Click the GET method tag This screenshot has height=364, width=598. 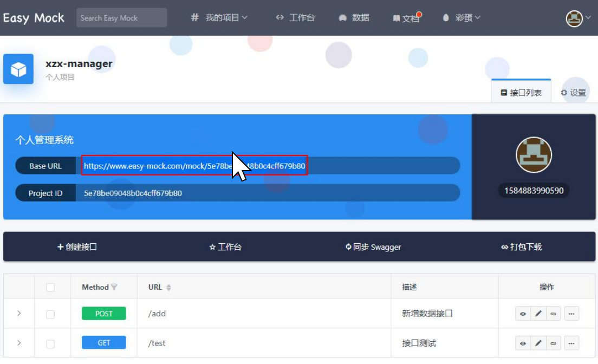point(104,343)
